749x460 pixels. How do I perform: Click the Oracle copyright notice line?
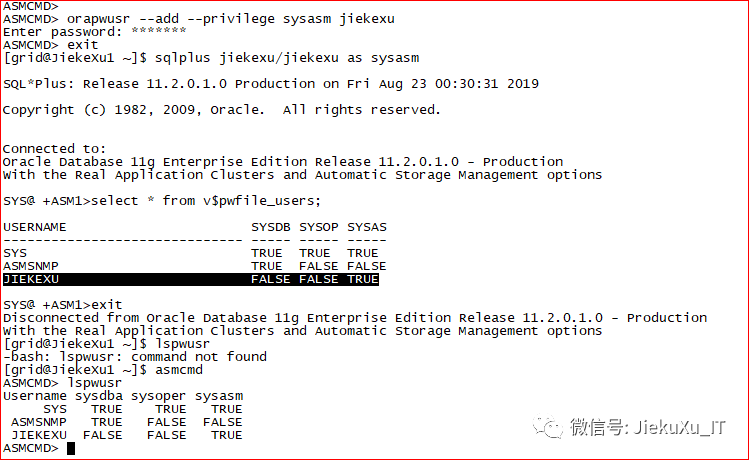[221, 110]
